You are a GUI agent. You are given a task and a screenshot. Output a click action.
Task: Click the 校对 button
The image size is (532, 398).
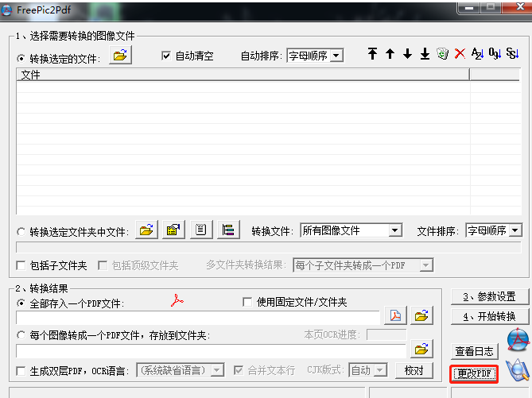coord(414,370)
